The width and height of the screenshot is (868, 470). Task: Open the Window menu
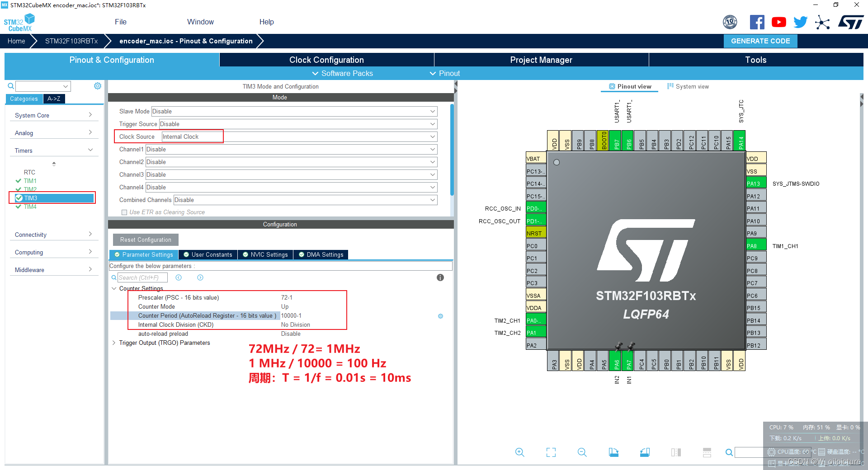(200, 22)
